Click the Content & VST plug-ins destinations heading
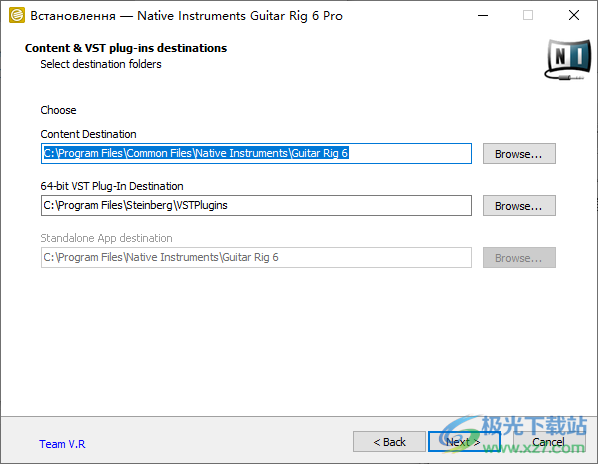 126,48
